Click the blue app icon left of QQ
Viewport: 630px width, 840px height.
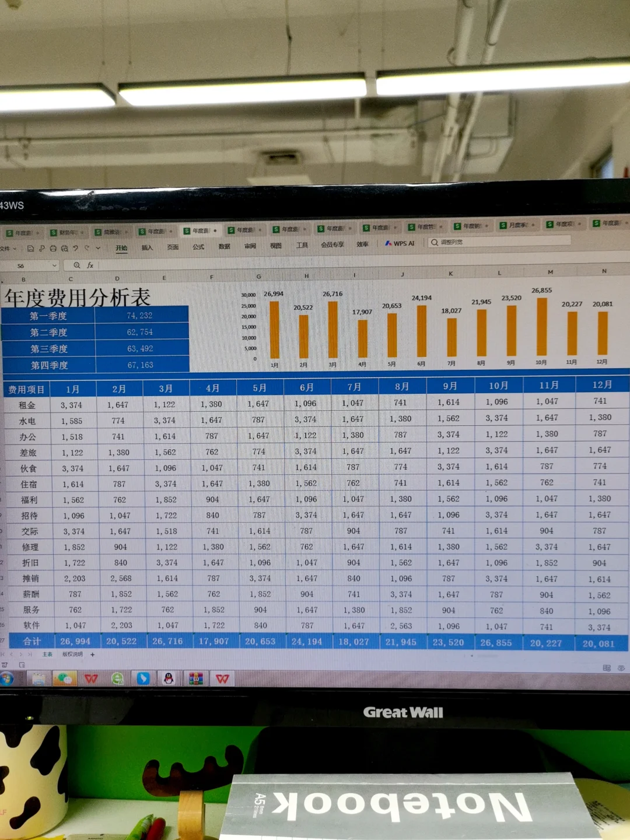click(143, 678)
